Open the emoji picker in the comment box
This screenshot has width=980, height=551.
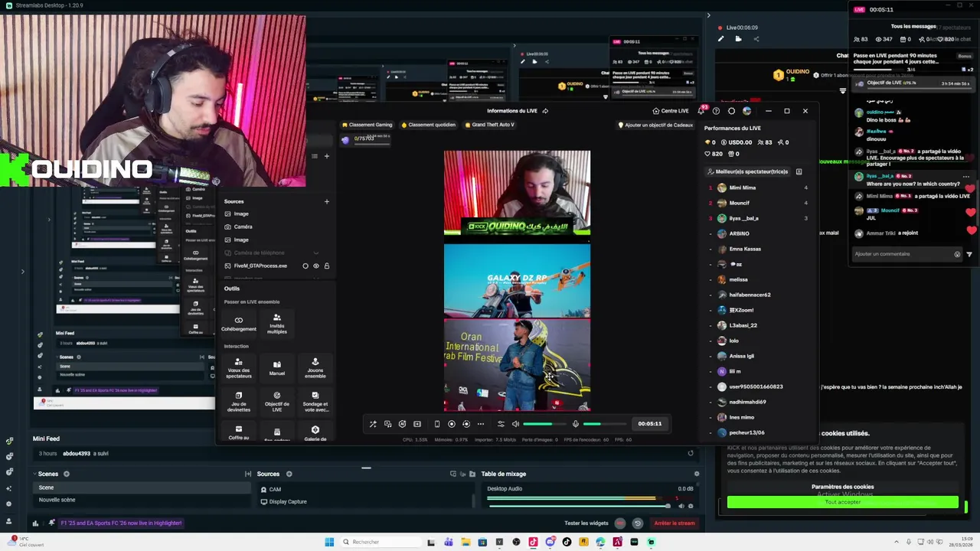point(957,254)
